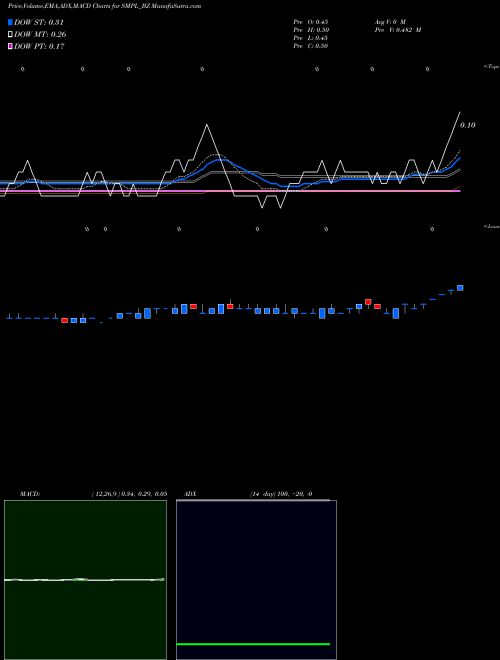Click the magenta DOW PT legend swatch
Image resolution: width=500 pixels, height=660 pixels.
[x=11, y=46]
